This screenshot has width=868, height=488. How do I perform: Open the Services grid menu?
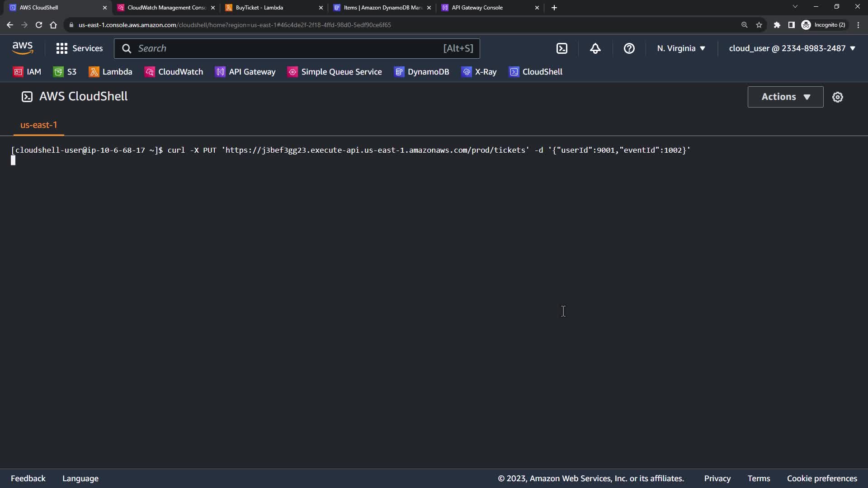click(x=79, y=48)
